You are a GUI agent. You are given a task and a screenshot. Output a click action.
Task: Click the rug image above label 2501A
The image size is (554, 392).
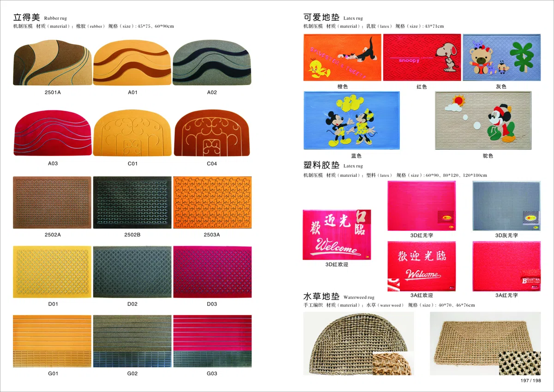53,62
